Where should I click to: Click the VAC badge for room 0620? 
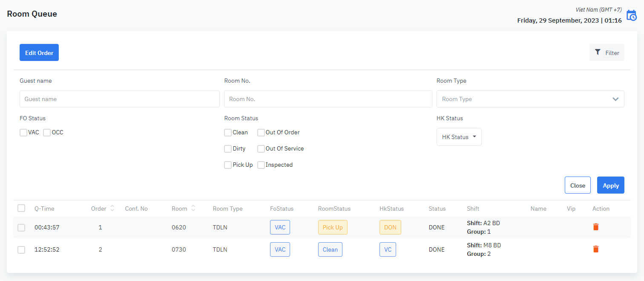[x=280, y=227]
